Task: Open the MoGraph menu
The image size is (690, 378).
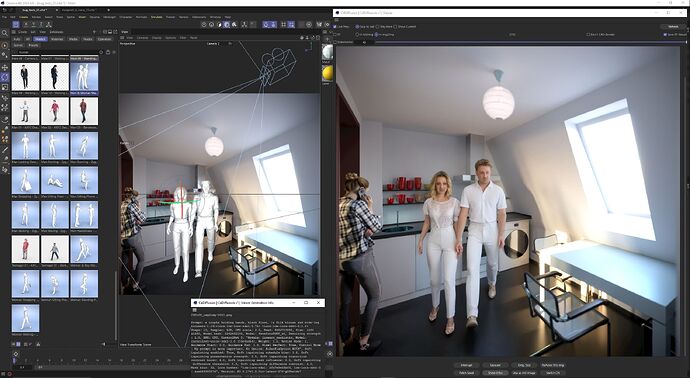Action: coord(109,17)
